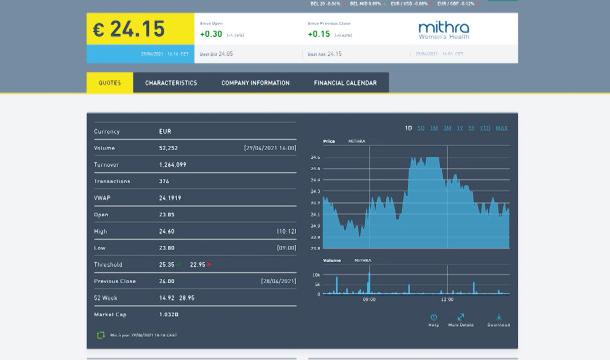Switch the chart range to 5Y
The width and height of the screenshot is (610, 360).
(x=471, y=128)
